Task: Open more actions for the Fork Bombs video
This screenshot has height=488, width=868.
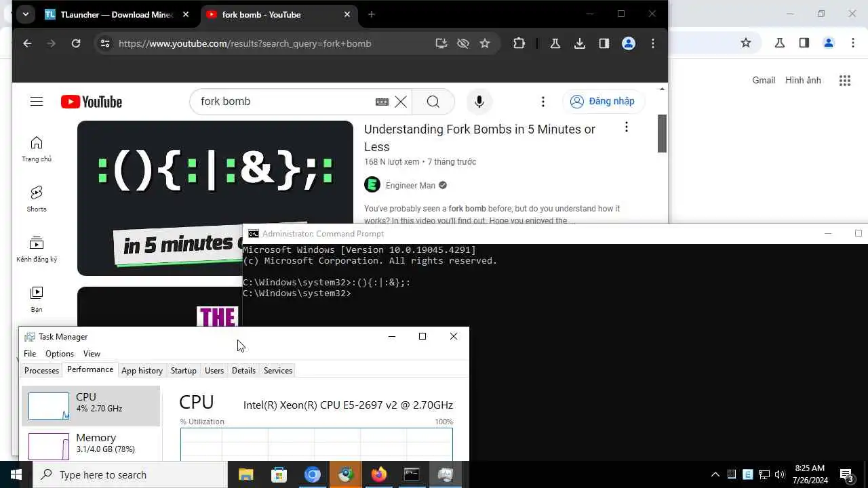Action: pyautogui.click(x=627, y=127)
